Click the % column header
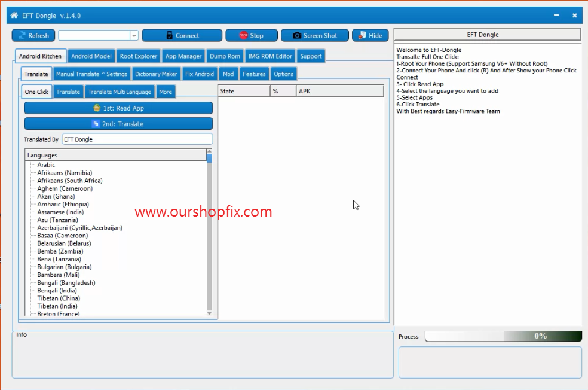The width and height of the screenshot is (588, 390). (x=283, y=91)
